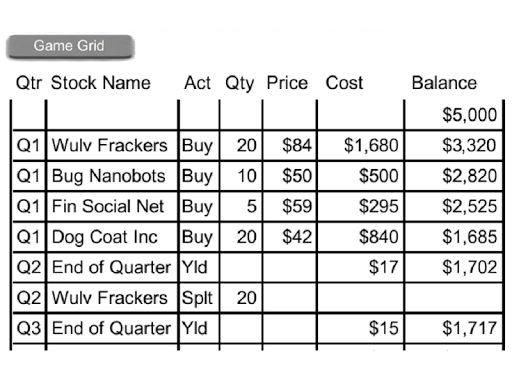This screenshot has width=512, height=384.
Task: Click the Fin Social Net stock name
Action: click(x=108, y=206)
